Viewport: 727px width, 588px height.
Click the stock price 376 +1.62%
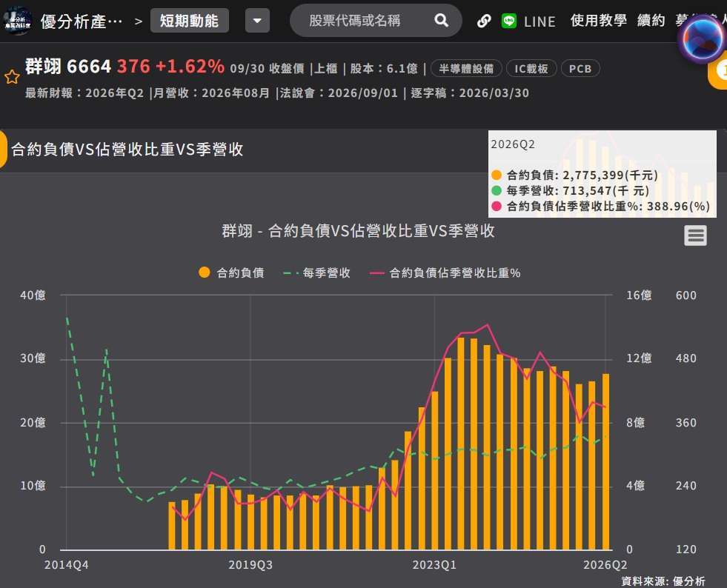point(170,66)
